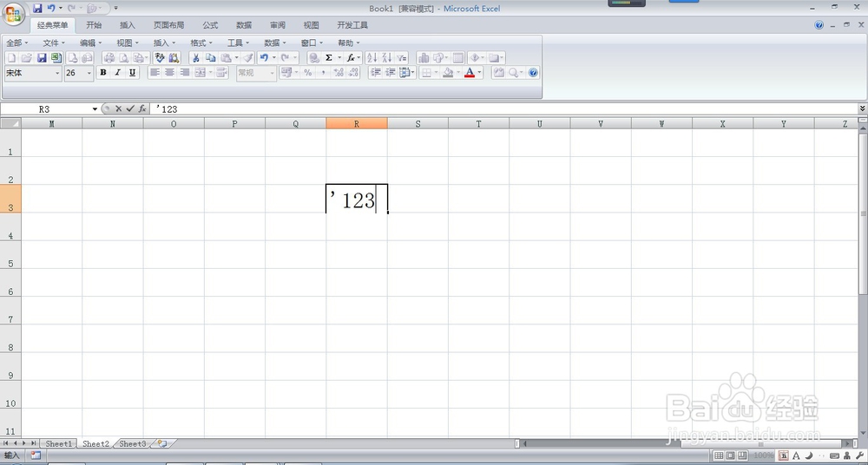Click the Office button logo

(13, 13)
